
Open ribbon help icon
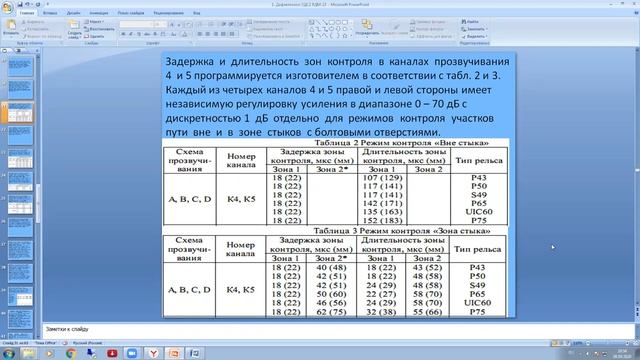click(636, 13)
